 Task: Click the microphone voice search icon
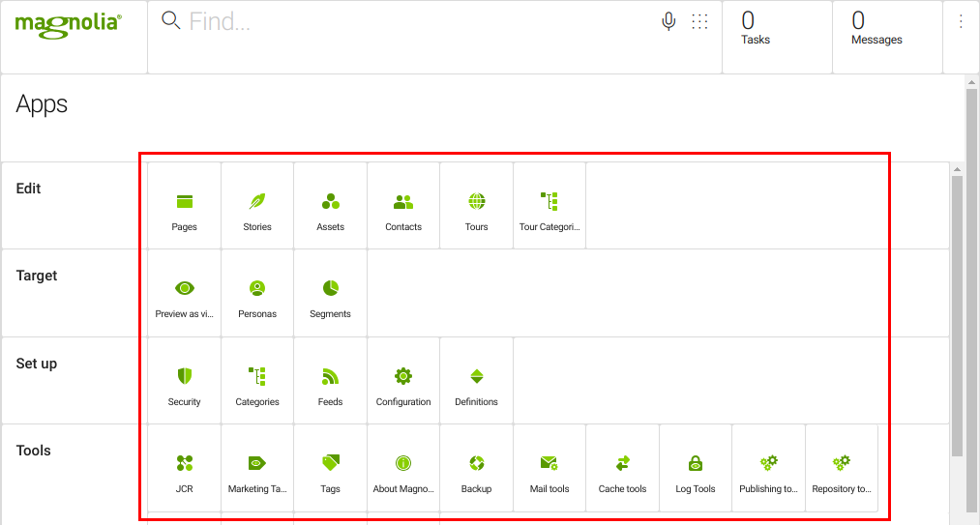(668, 21)
